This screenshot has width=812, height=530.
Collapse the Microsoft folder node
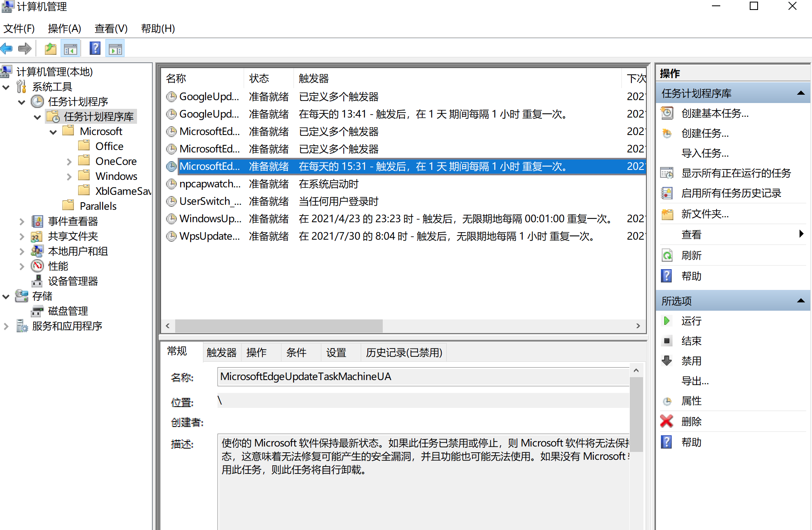53,132
